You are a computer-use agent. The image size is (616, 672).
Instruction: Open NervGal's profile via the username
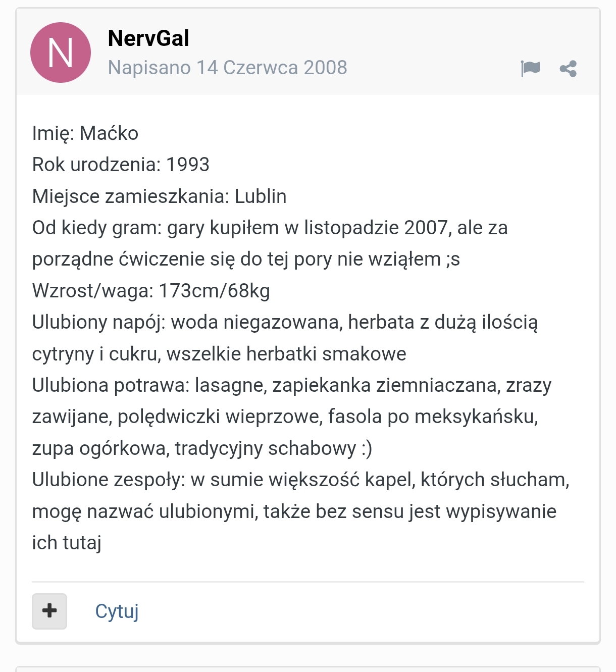point(148,38)
